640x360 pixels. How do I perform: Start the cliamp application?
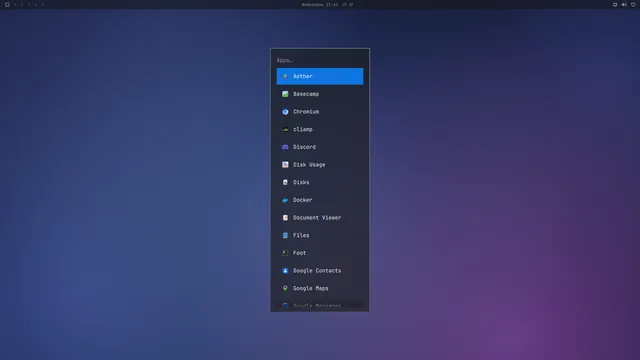pos(320,129)
